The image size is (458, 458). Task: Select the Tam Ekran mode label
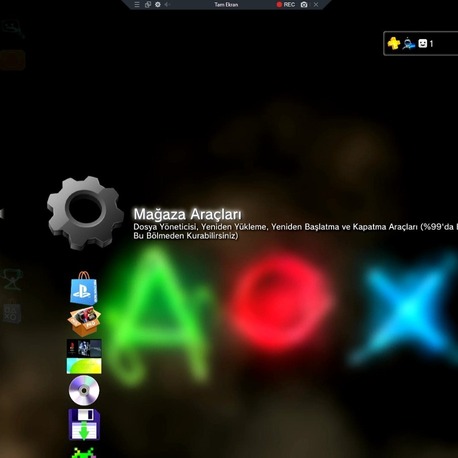pyautogui.click(x=226, y=5)
